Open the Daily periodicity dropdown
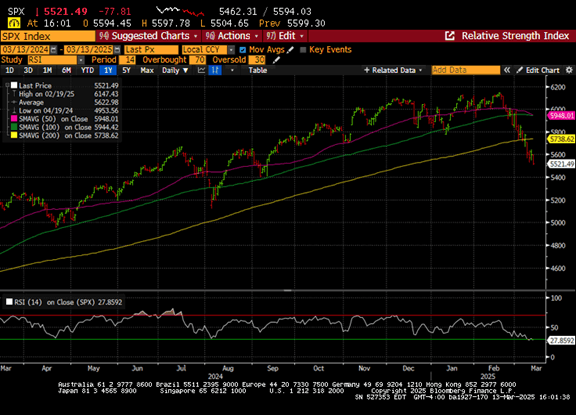Viewport: 577px width, 416px height. coord(175,70)
